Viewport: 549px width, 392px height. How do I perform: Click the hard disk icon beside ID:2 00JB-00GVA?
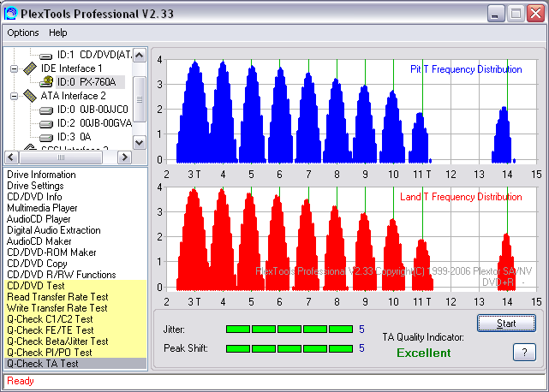[46, 124]
